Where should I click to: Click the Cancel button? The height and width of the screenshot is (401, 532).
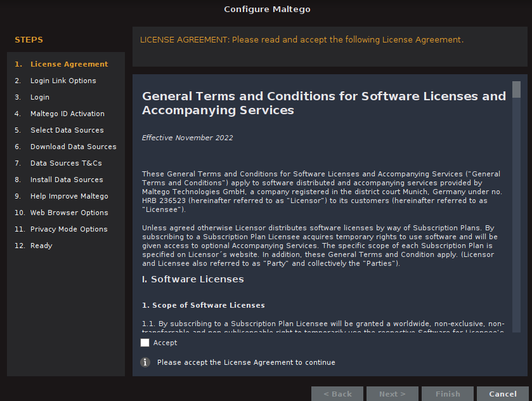click(x=502, y=394)
